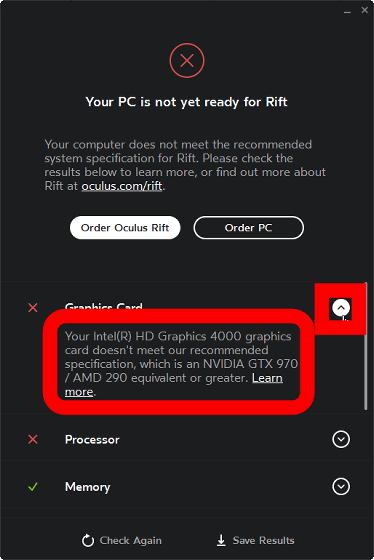This screenshot has height=560, width=374.
Task: Click the green checkmark beside Memory
Action: (x=33, y=486)
